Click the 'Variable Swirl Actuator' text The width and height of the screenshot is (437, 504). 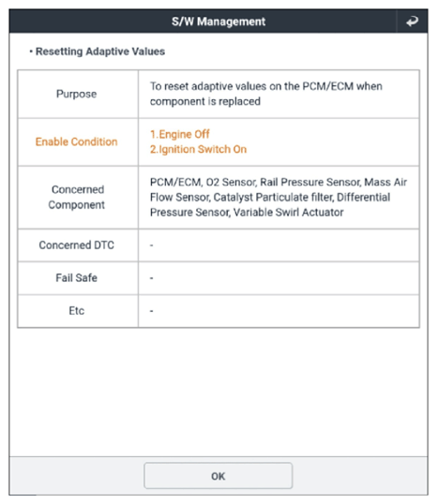point(289,213)
